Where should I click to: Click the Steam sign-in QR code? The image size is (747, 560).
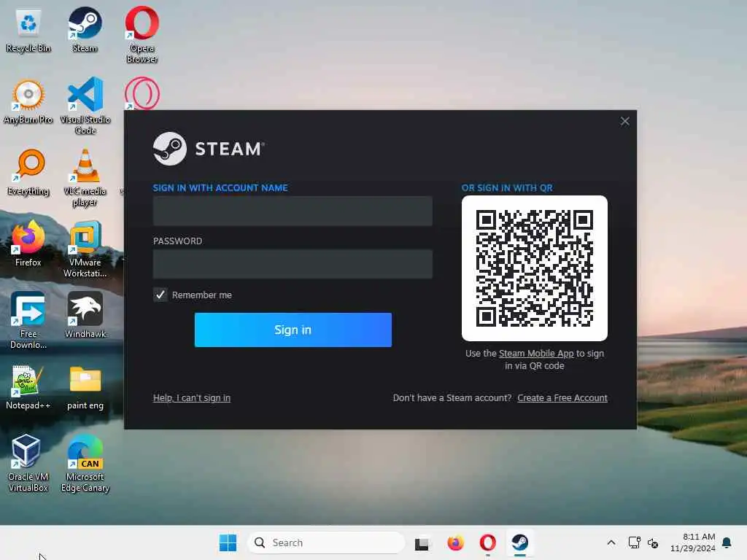tap(534, 268)
